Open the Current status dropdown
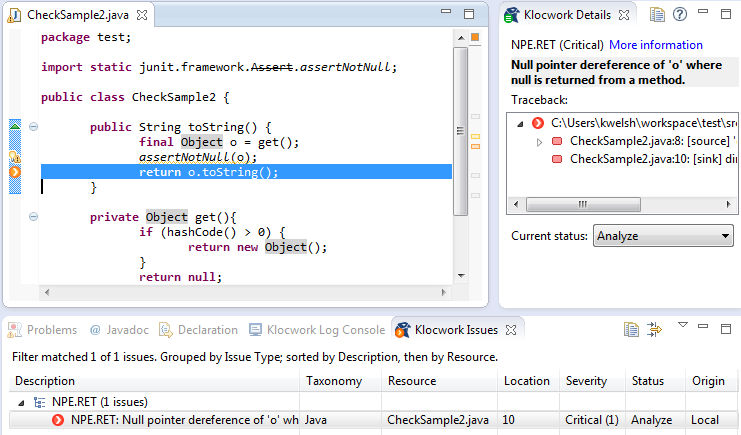 point(663,237)
